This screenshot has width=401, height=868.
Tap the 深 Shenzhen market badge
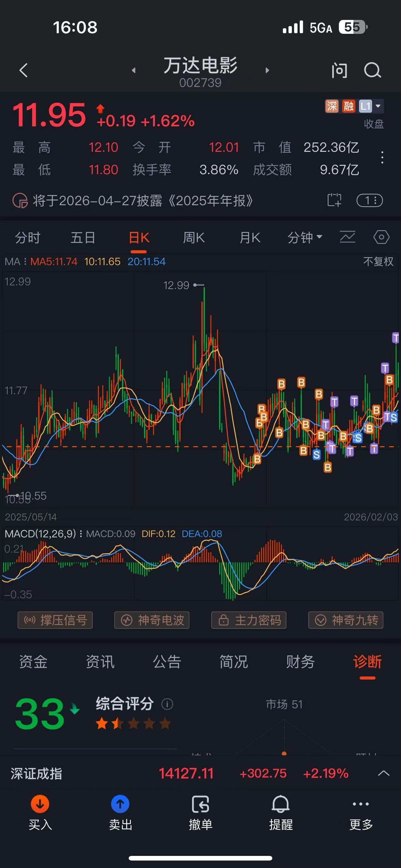(x=332, y=106)
